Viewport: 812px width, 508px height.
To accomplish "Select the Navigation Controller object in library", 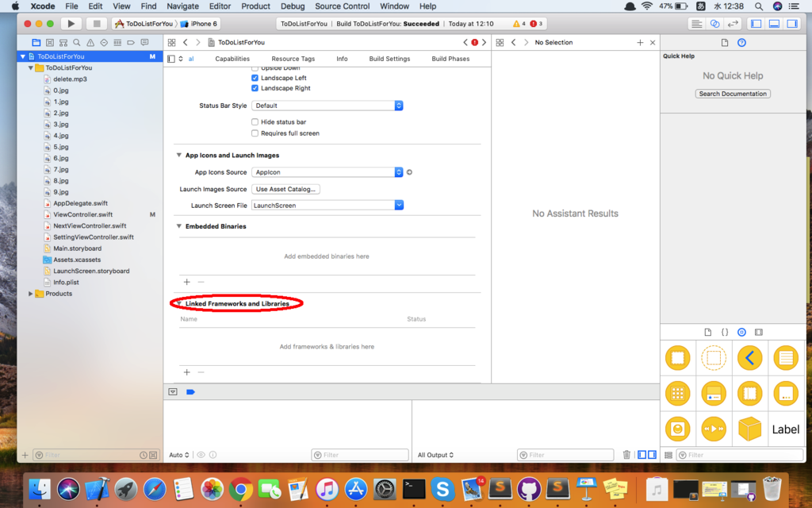I will pyautogui.click(x=750, y=358).
